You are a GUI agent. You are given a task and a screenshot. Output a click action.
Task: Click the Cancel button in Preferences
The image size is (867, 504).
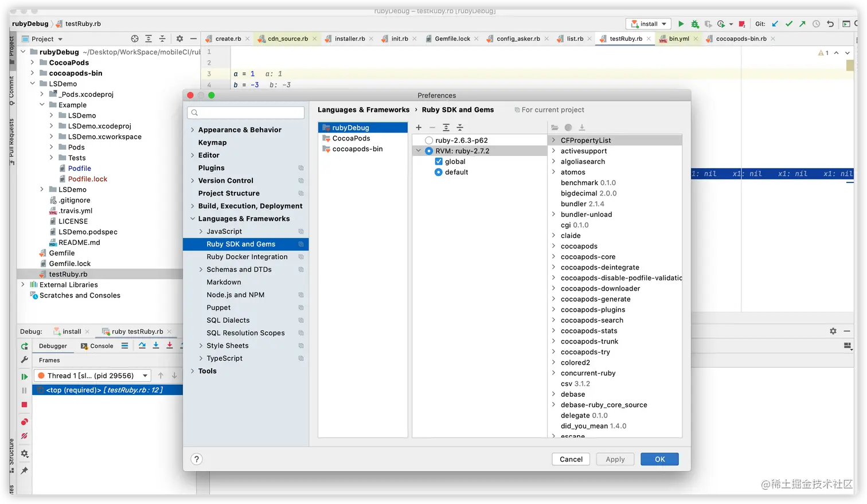click(571, 460)
